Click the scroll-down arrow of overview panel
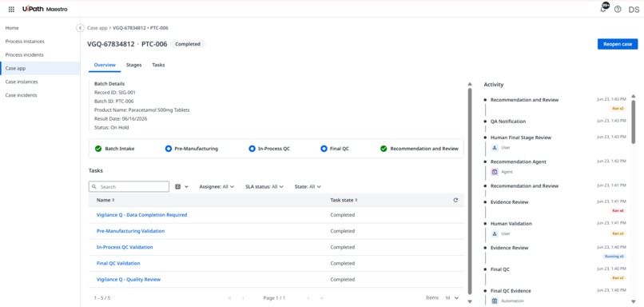Image resolution: width=644 pixels, height=307 pixels. pyautogui.click(x=470, y=301)
